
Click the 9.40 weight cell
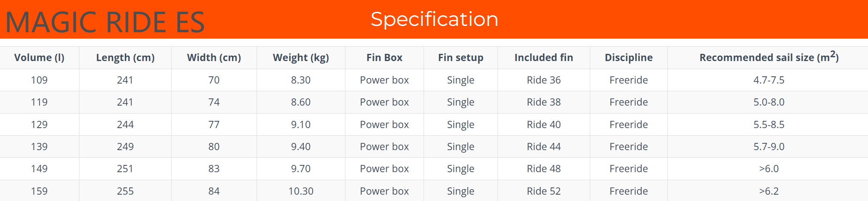pyautogui.click(x=301, y=147)
